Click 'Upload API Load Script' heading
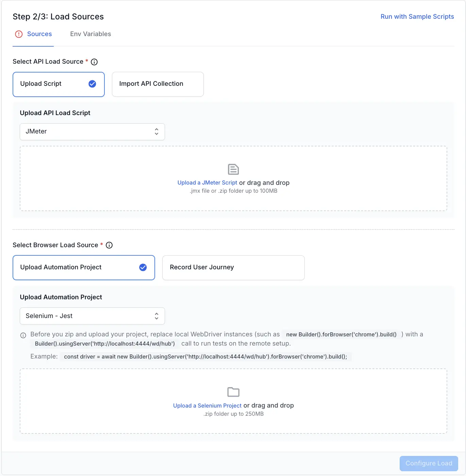The height and width of the screenshot is (476, 466). click(55, 113)
